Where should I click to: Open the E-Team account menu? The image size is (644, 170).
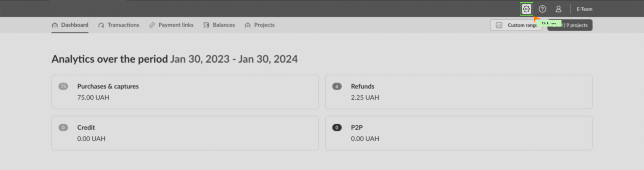point(584,9)
